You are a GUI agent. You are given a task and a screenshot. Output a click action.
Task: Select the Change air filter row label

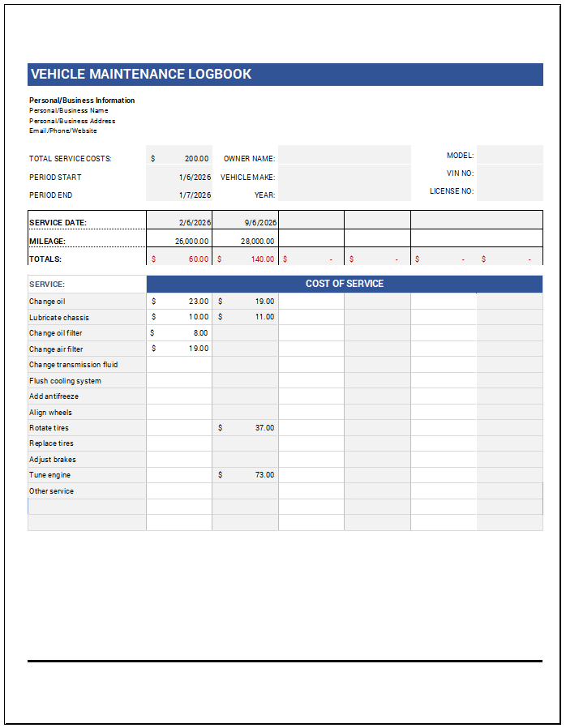(x=56, y=349)
